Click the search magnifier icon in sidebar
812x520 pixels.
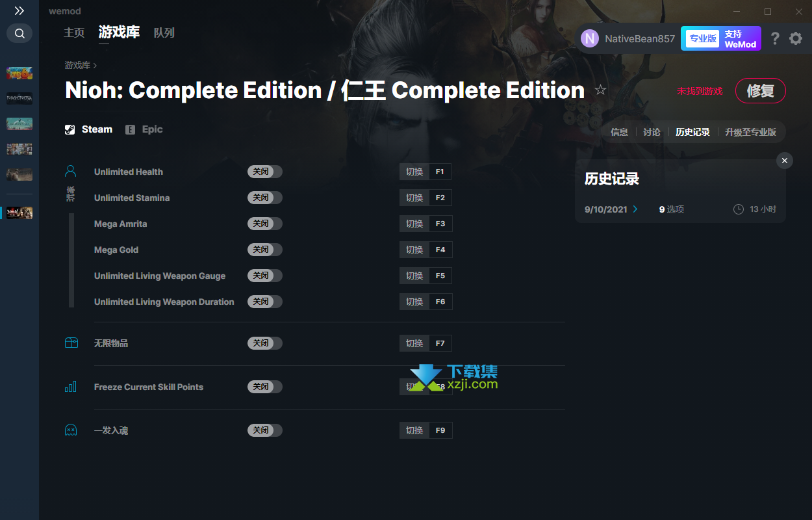point(19,33)
